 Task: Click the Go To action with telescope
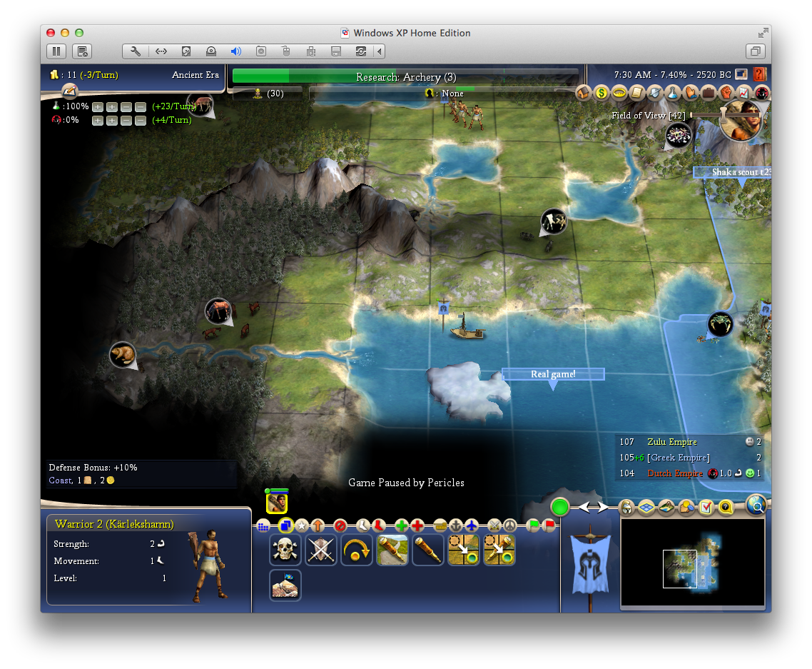499,550
